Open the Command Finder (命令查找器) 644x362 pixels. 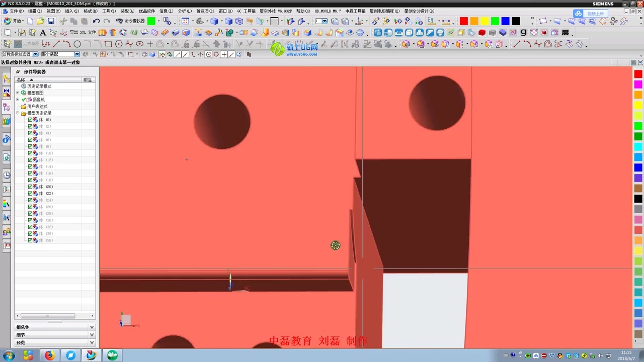[130, 21]
